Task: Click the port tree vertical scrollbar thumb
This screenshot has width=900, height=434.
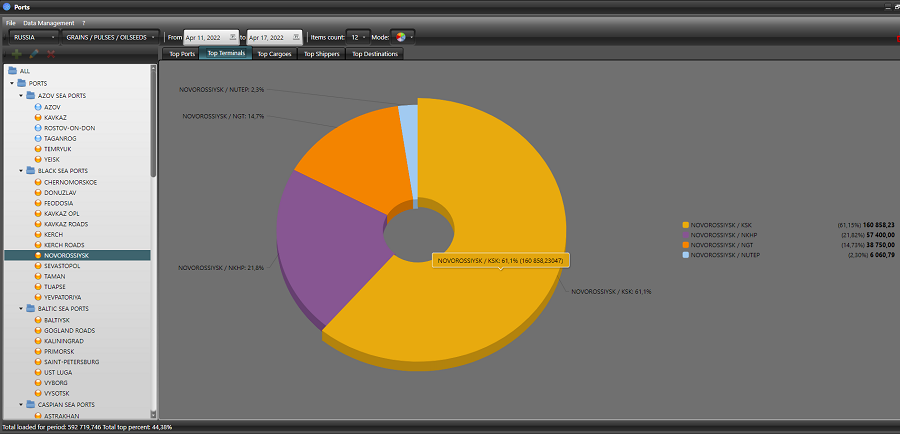Action: tap(153, 123)
